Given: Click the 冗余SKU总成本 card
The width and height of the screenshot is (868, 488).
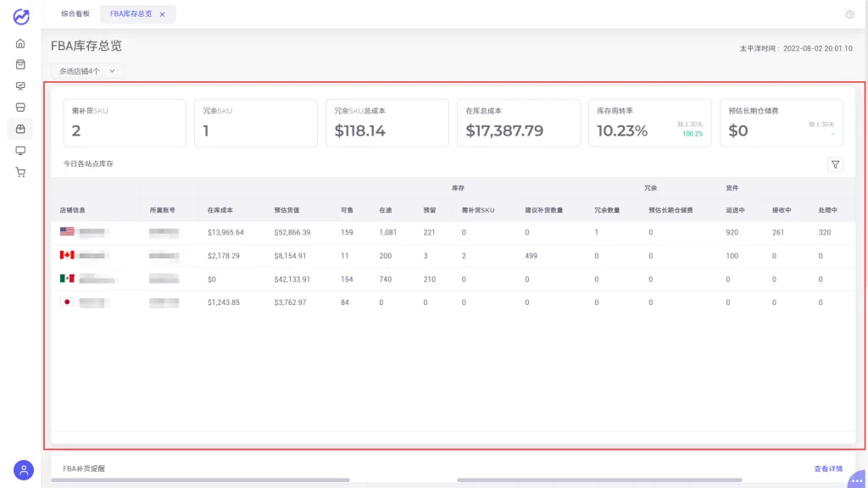Looking at the screenshot, I should tap(387, 123).
